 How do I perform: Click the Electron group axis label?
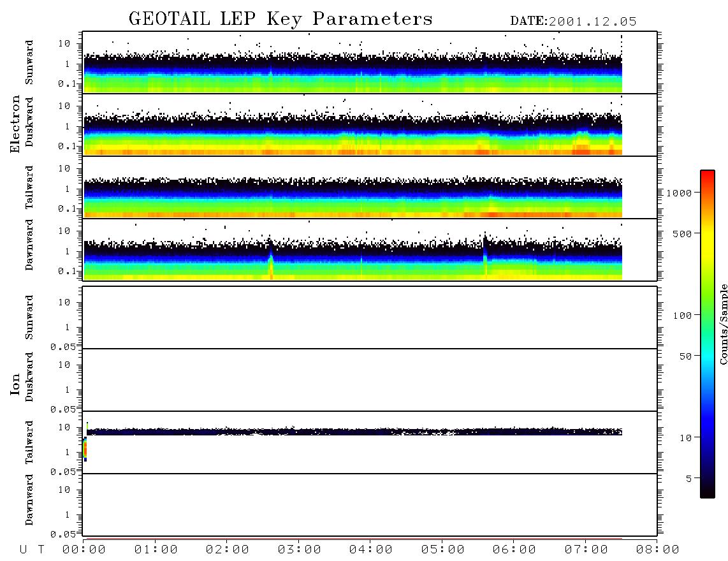pos(15,124)
